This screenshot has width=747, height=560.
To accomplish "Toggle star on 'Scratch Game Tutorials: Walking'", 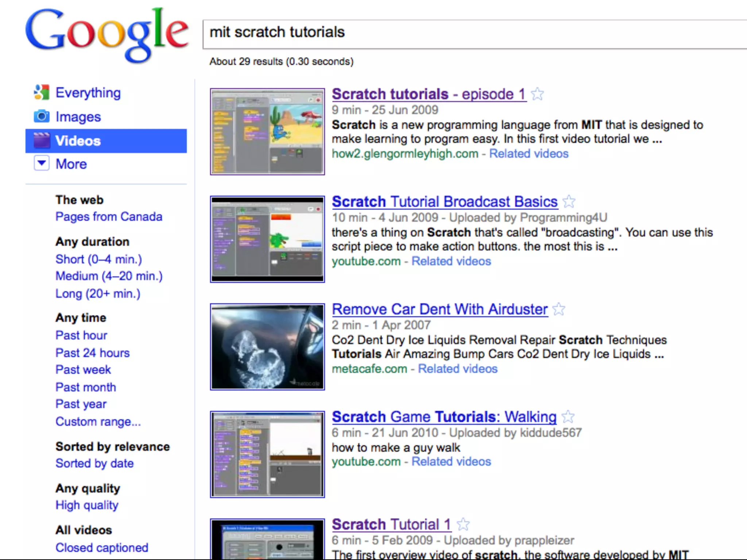I will (x=568, y=417).
